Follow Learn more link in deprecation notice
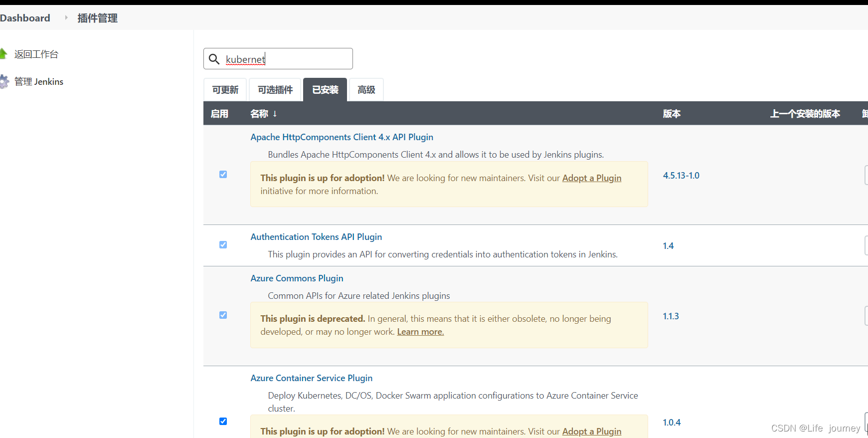 [x=420, y=332]
